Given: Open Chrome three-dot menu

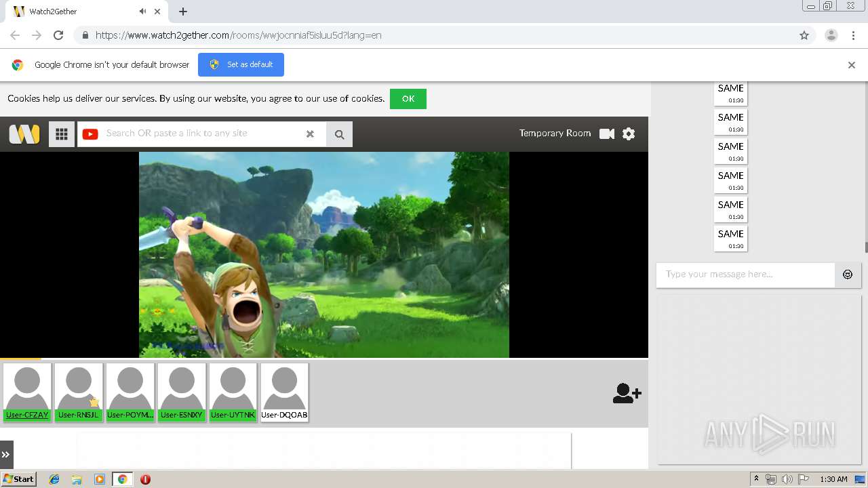Looking at the screenshot, I should (854, 35).
